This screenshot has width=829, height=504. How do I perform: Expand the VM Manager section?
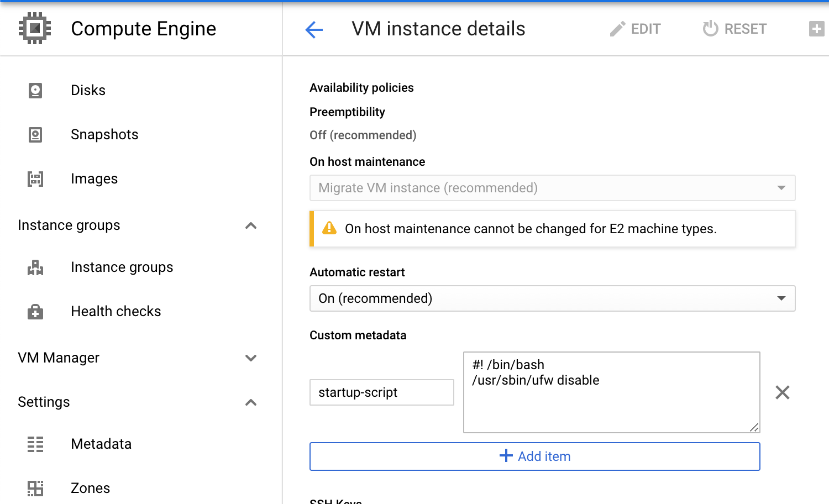[251, 358]
